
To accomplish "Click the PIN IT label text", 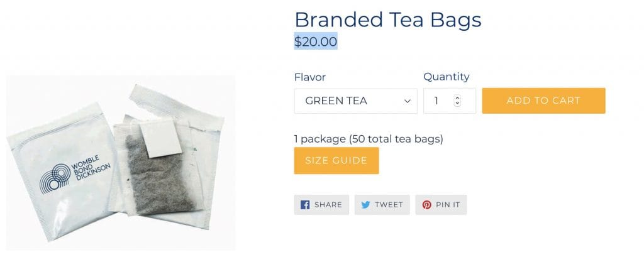I will (448, 205).
